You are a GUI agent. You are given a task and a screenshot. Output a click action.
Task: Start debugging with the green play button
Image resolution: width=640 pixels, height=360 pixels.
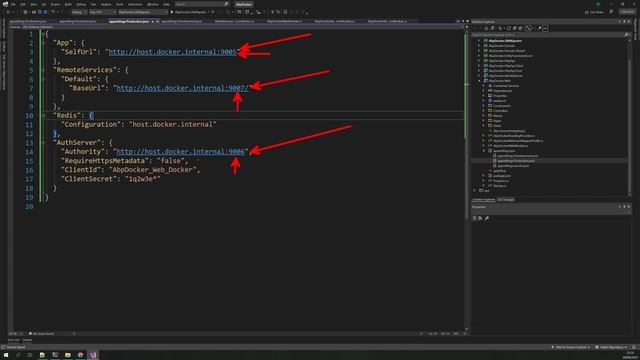point(172,12)
